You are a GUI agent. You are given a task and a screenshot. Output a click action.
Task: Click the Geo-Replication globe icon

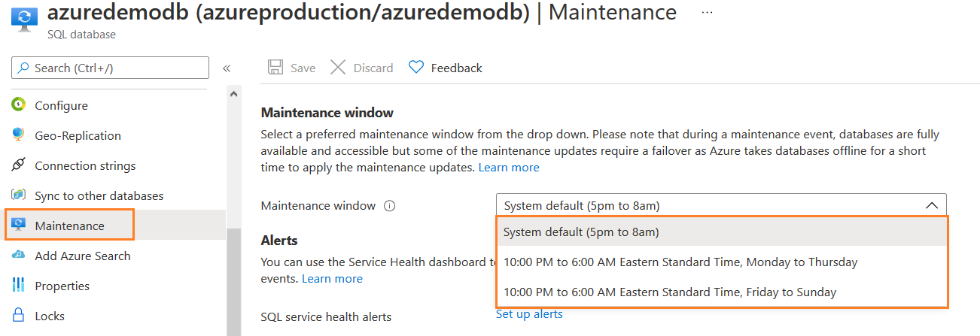19,135
